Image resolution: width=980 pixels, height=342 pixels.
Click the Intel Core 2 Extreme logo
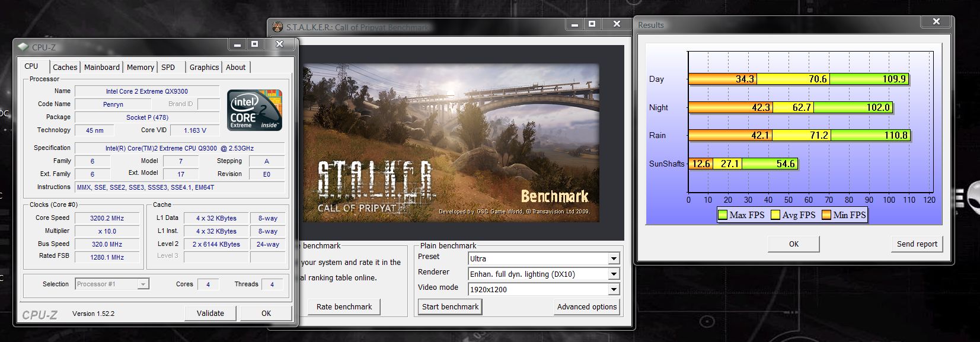255,110
